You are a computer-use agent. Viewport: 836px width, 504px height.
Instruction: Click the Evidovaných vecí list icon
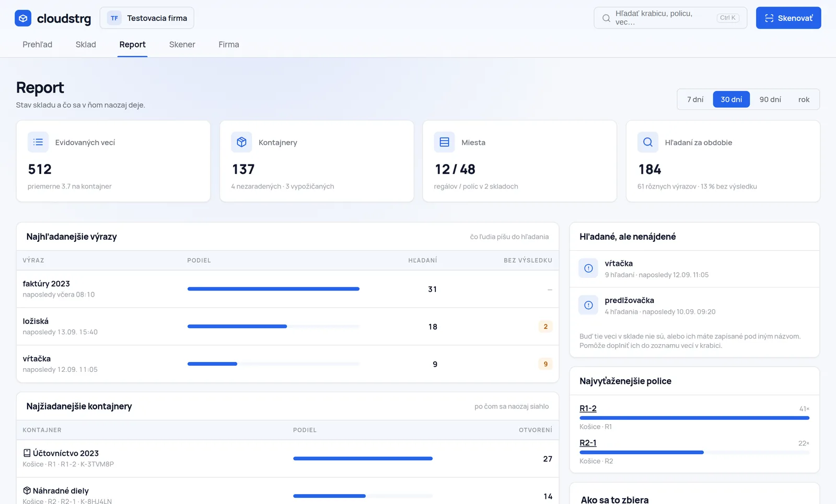(x=38, y=142)
